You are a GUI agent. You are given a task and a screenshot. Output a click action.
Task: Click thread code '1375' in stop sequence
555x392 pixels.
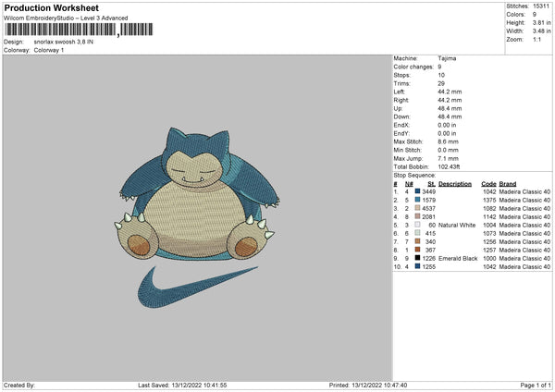coord(489,200)
